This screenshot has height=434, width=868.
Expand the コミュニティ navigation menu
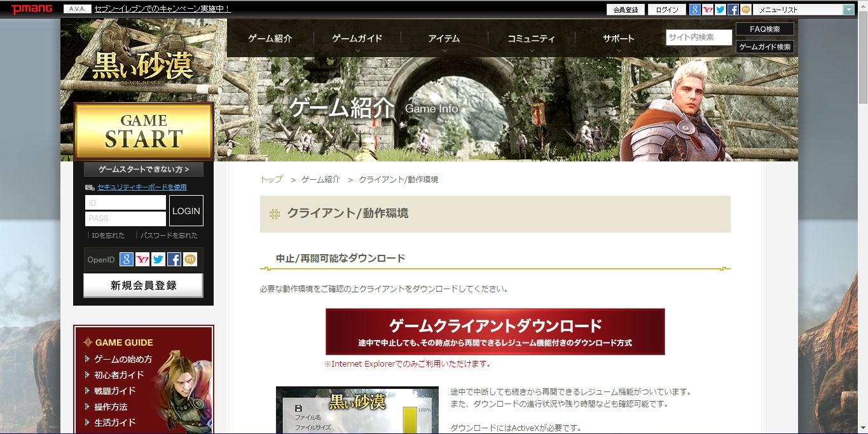[531, 39]
